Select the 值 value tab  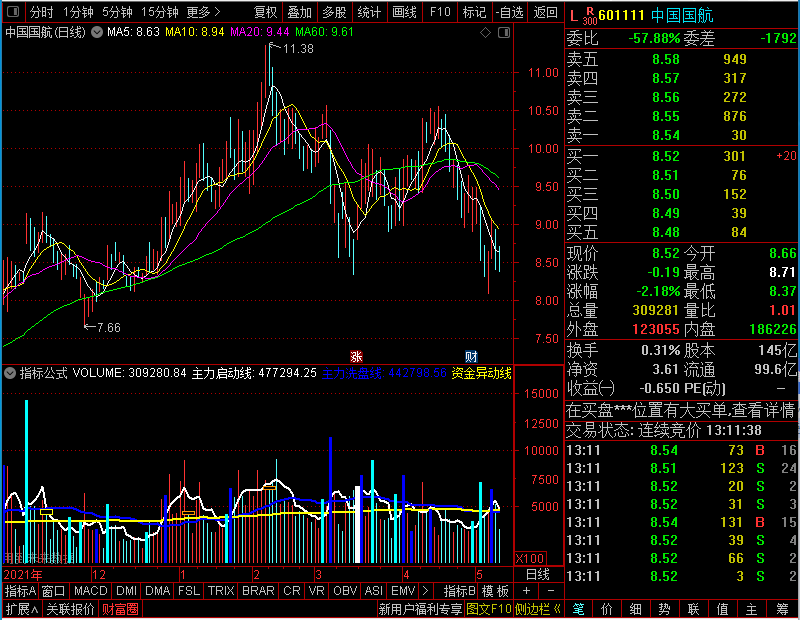tap(722, 609)
